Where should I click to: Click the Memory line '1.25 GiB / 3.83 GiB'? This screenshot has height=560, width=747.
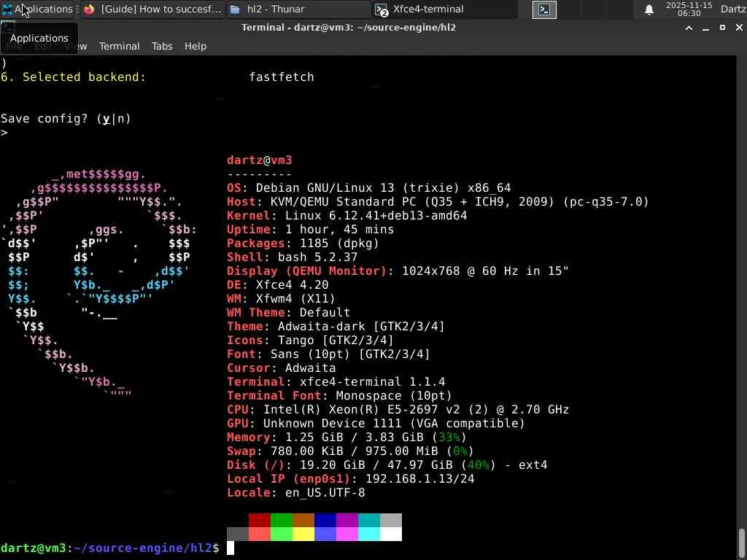[347, 437]
